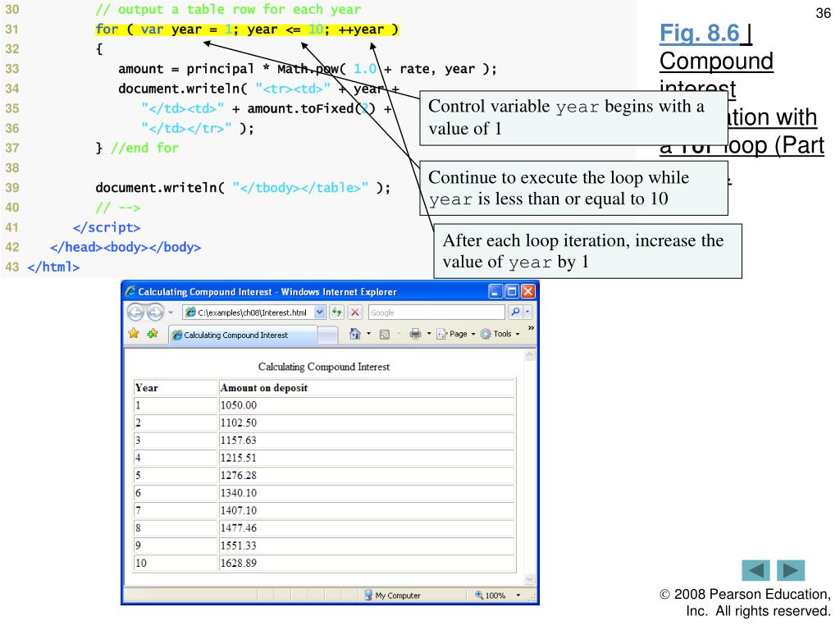The width and height of the screenshot is (840, 630).
Task: Select the 1050.00 amount cell
Action: point(367,405)
